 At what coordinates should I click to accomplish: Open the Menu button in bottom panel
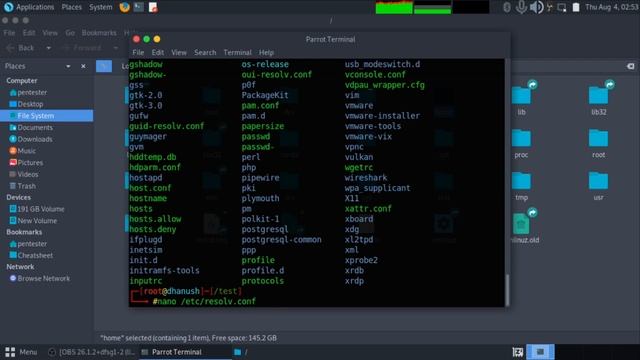tap(21, 352)
